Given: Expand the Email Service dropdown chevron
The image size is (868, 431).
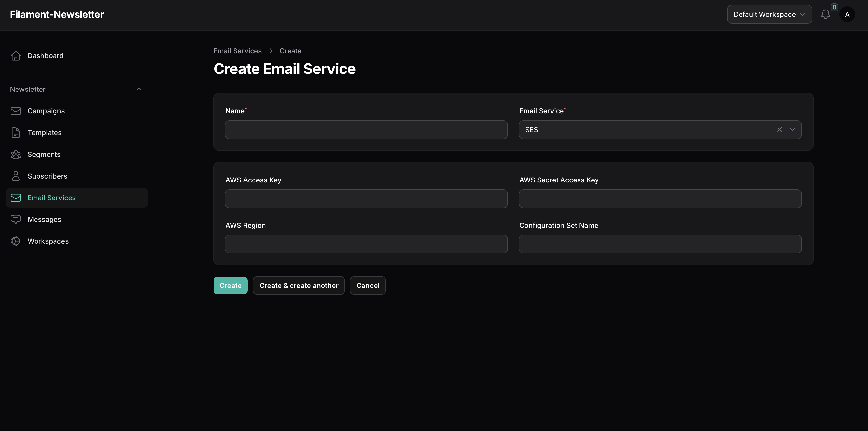Looking at the screenshot, I should [x=792, y=130].
